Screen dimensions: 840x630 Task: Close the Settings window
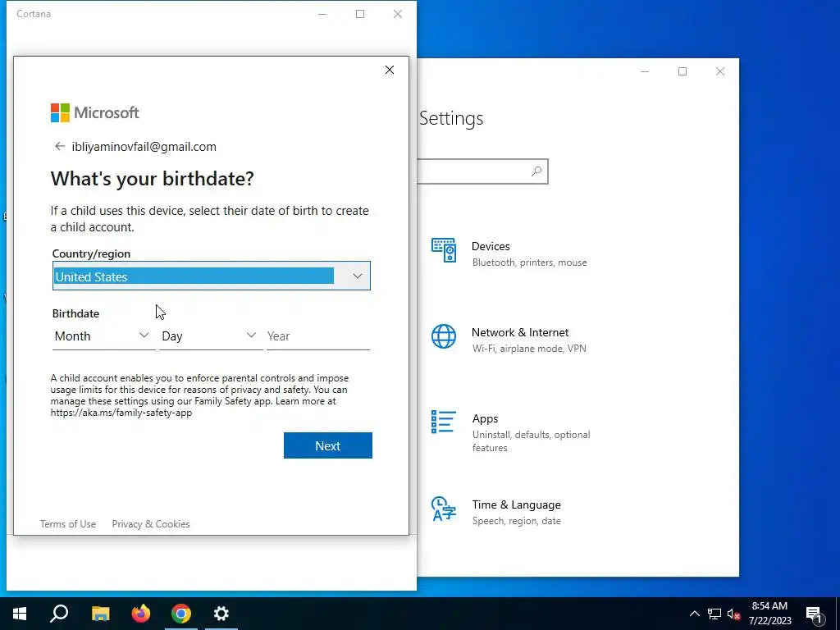click(720, 71)
